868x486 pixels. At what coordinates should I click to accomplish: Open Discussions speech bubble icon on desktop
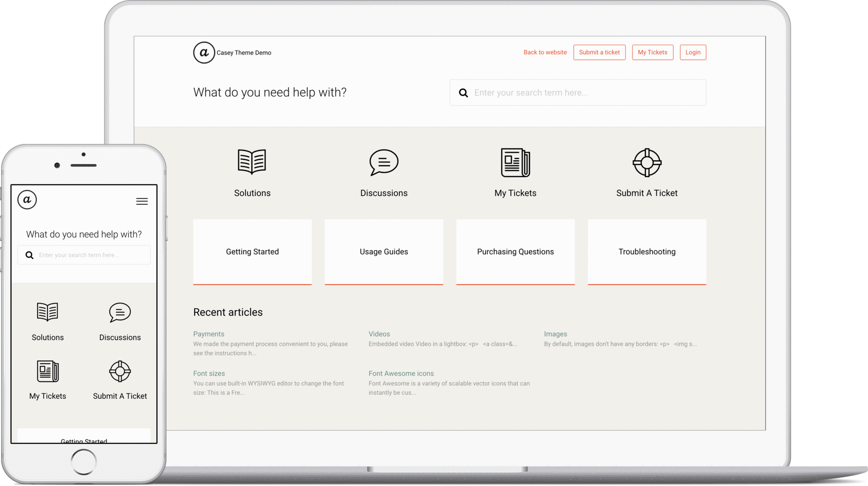(x=384, y=162)
